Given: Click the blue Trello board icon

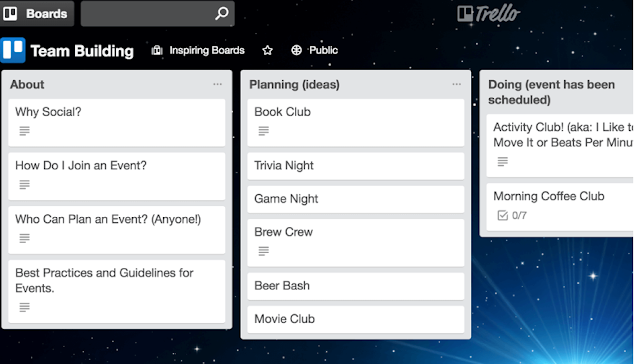Looking at the screenshot, I should pyautogui.click(x=13, y=50).
